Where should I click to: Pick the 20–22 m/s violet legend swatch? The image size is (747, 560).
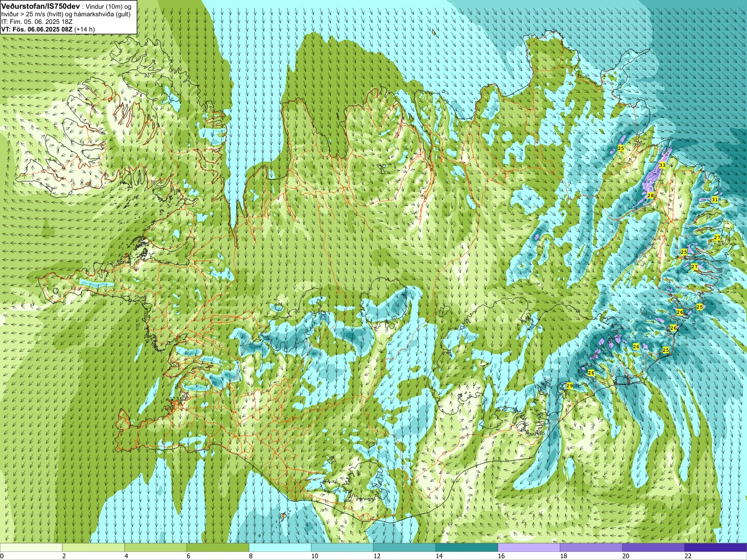coord(654,548)
